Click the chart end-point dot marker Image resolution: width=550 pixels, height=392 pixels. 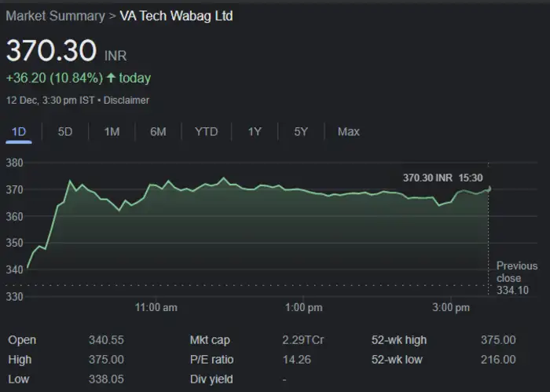pyautogui.click(x=489, y=189)
